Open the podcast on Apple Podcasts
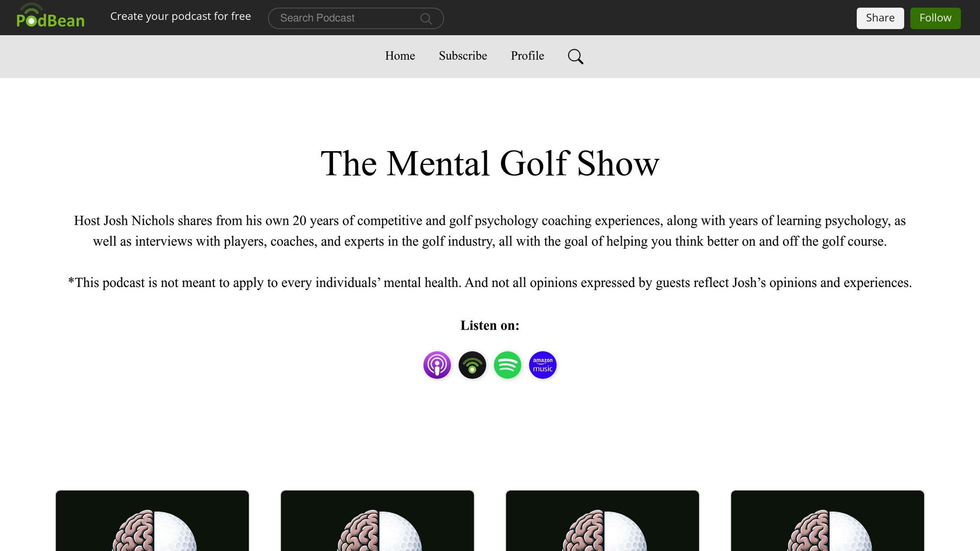This screenshot has height=551, width=980. pos(437,365)
